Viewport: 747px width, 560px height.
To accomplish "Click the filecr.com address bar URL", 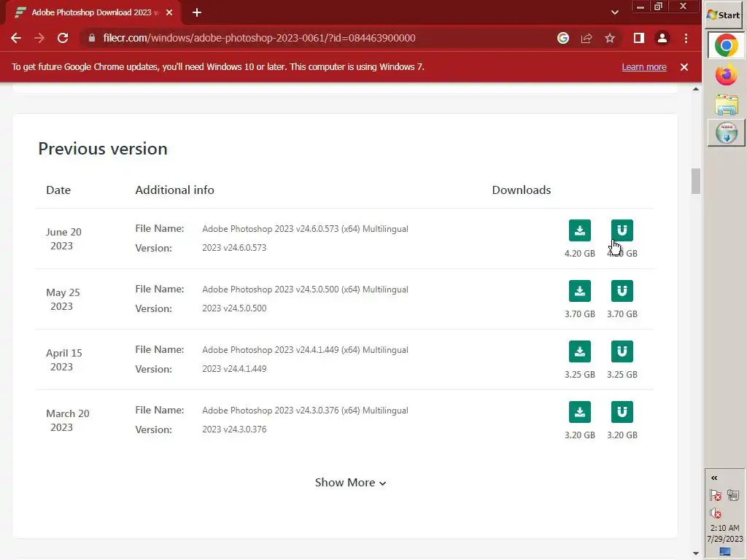I will coord(259,38).
